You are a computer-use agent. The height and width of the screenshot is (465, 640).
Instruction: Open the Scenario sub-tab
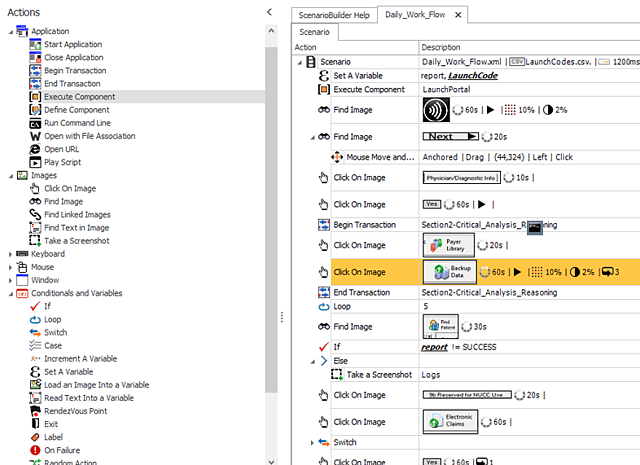(314, 32)
